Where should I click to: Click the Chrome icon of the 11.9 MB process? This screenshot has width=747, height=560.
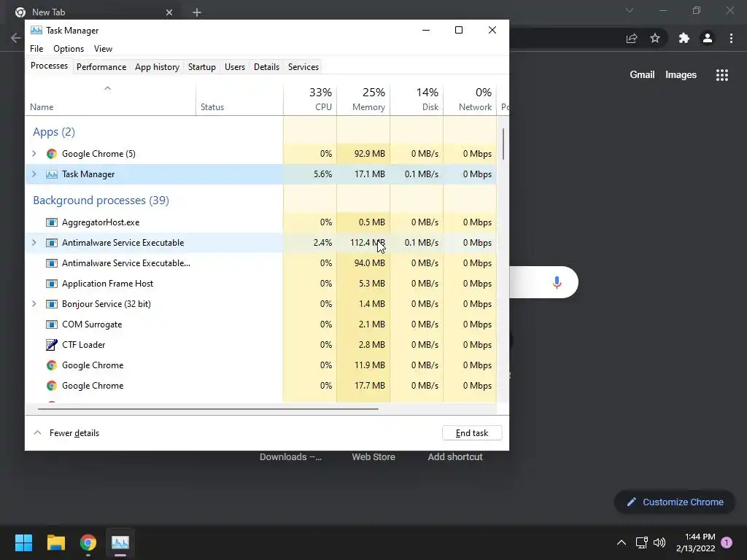point(52,365)
